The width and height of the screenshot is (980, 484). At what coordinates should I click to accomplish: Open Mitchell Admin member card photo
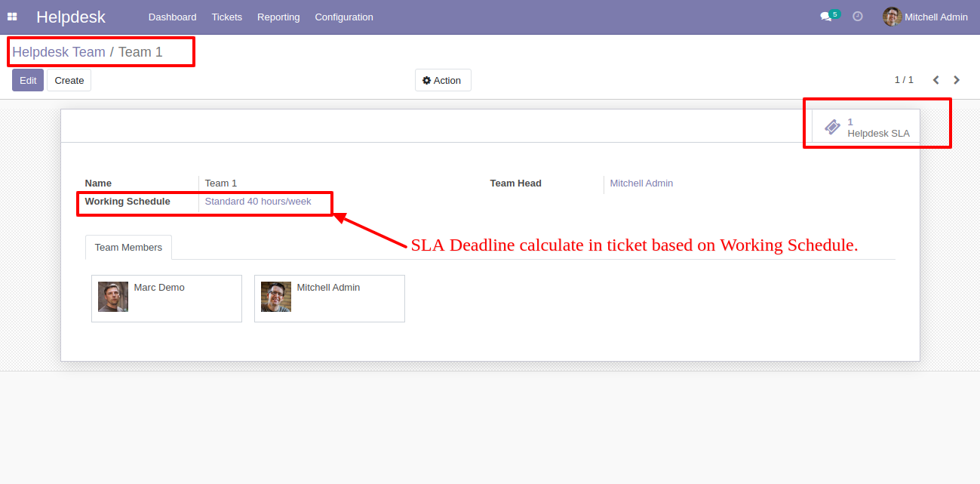(276, 297)
